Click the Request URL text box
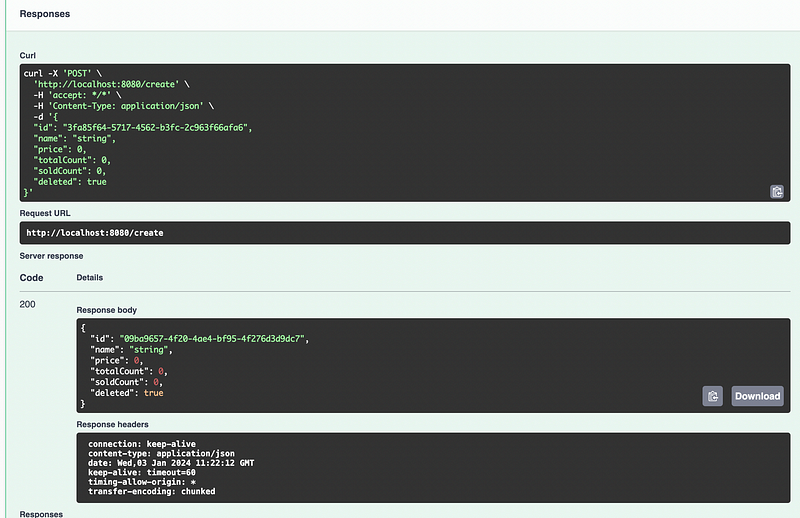 pyautogui.click(x=405, y=233)
